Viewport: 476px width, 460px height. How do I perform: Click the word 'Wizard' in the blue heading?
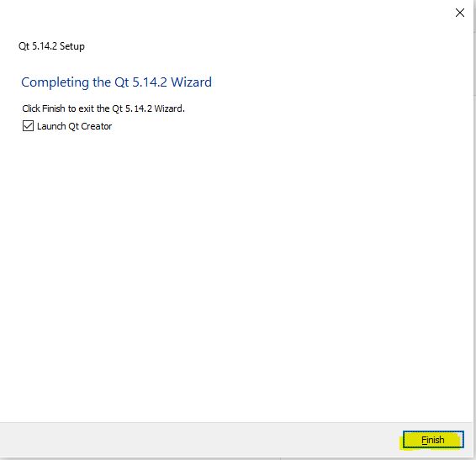[192, 82]
